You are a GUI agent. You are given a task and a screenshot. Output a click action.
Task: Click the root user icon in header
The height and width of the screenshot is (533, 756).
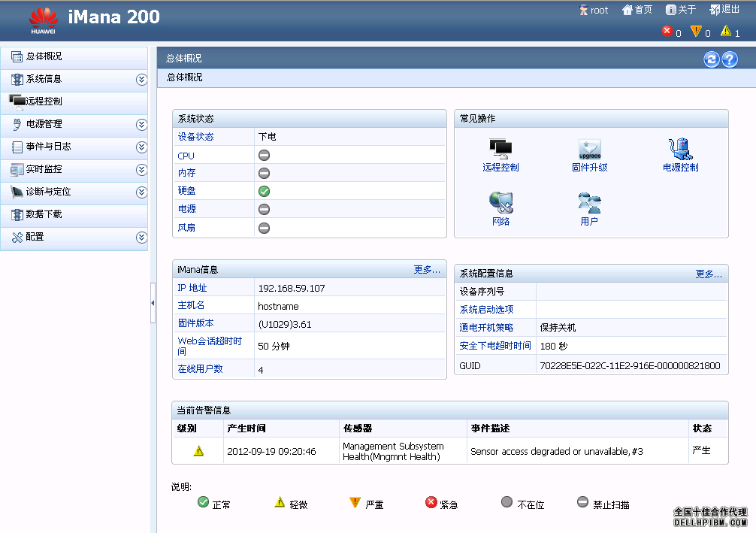click(x=584, y=10)
